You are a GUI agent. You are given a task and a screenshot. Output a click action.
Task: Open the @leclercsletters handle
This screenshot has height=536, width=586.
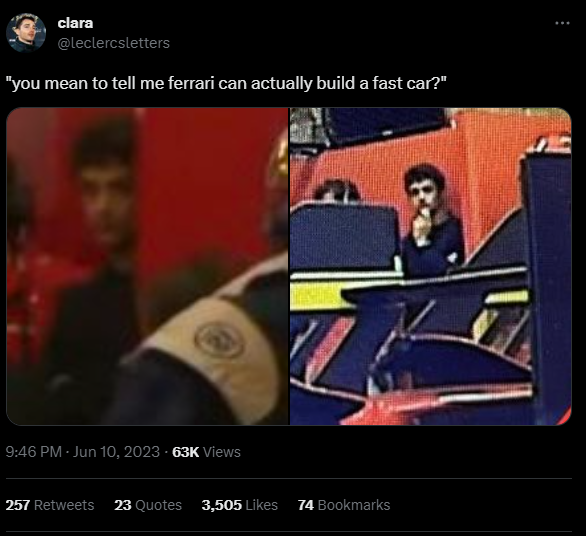pyautogui.click(x=114, y=43)
